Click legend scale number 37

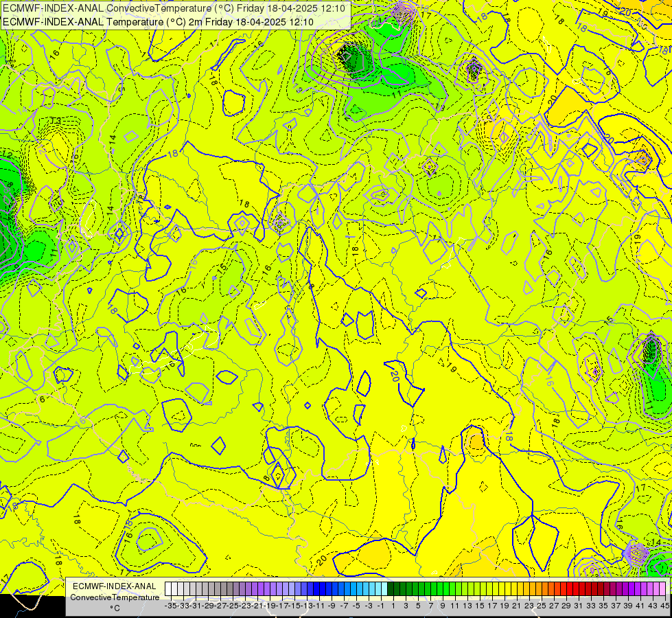point(616,606)
